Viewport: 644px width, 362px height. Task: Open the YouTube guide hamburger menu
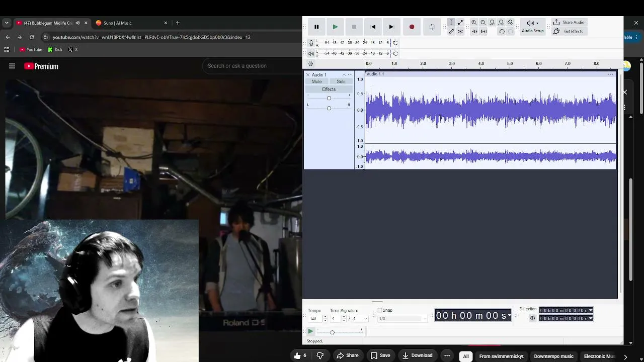(12, 66)
